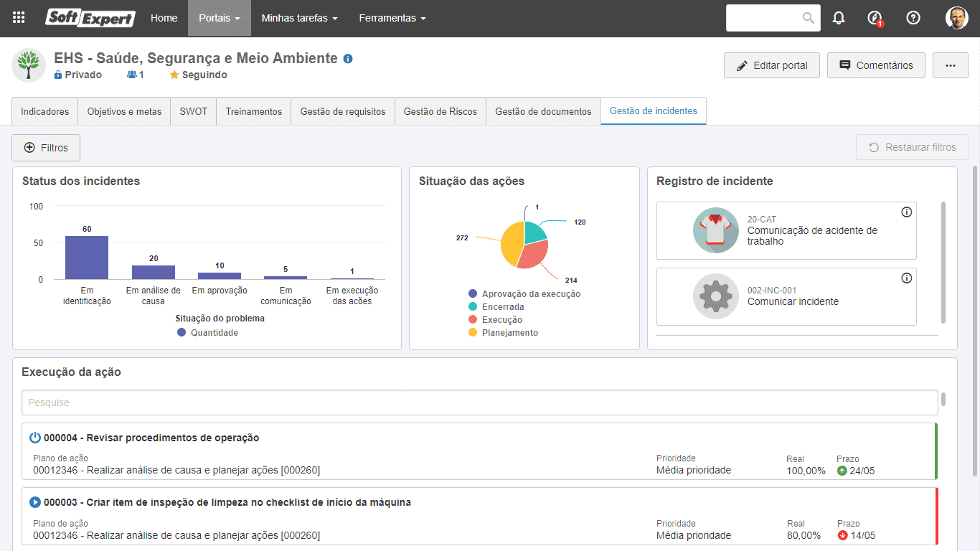Click red down arrow beside 14/05

tap(842, 535)
